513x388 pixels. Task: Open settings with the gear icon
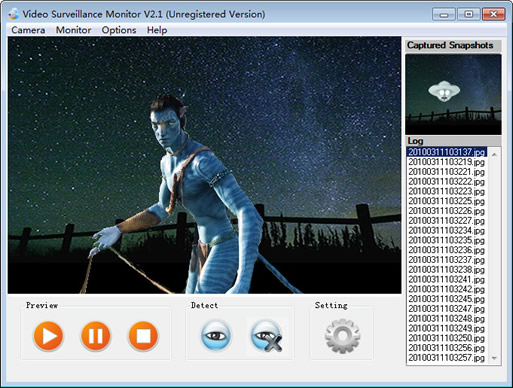coord(342,336)
